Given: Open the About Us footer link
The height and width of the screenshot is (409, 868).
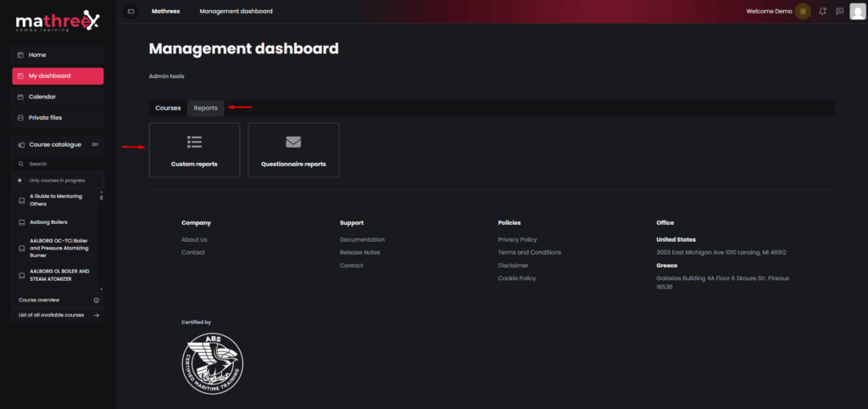Looking at the screenshot, I should [x=194, y=240].
